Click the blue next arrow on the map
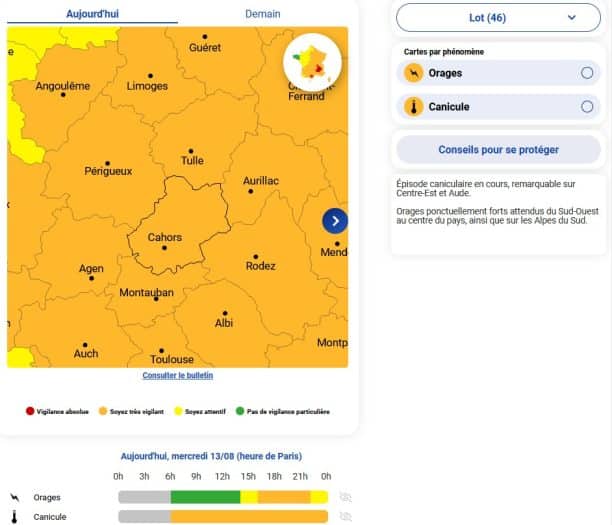Screen dimensions: 612x525 [335, 221]
